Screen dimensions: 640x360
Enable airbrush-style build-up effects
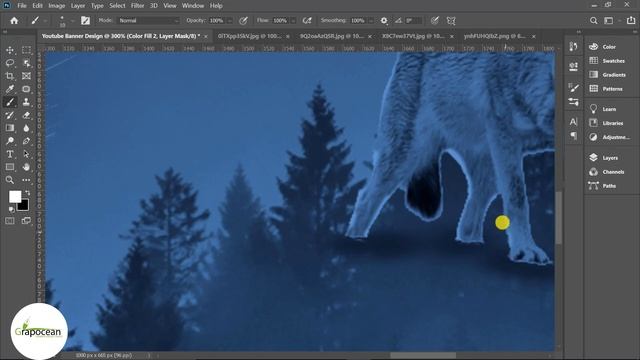(x=307, y=20)
